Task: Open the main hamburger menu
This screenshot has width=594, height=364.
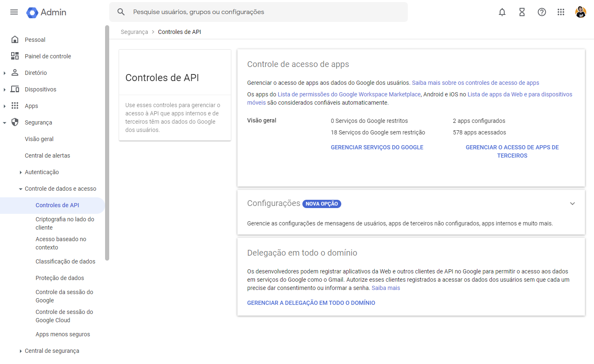Action: click(14, 12)
